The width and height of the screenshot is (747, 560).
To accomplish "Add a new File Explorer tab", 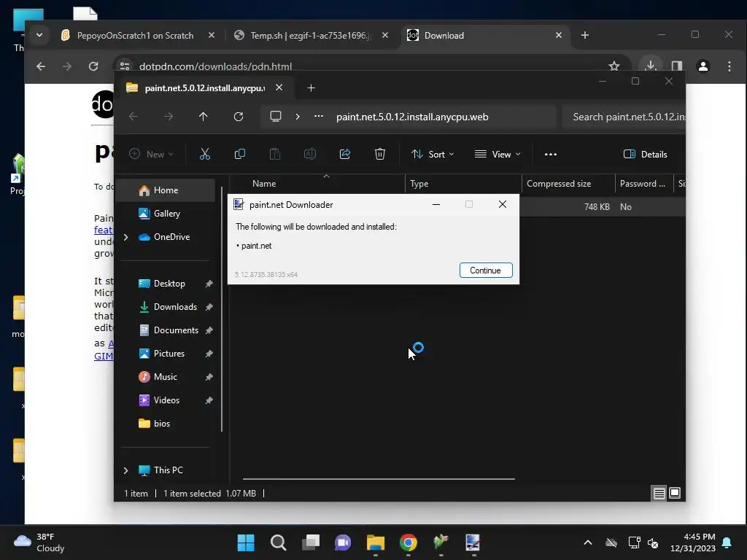I will click(x=311, y=88).
